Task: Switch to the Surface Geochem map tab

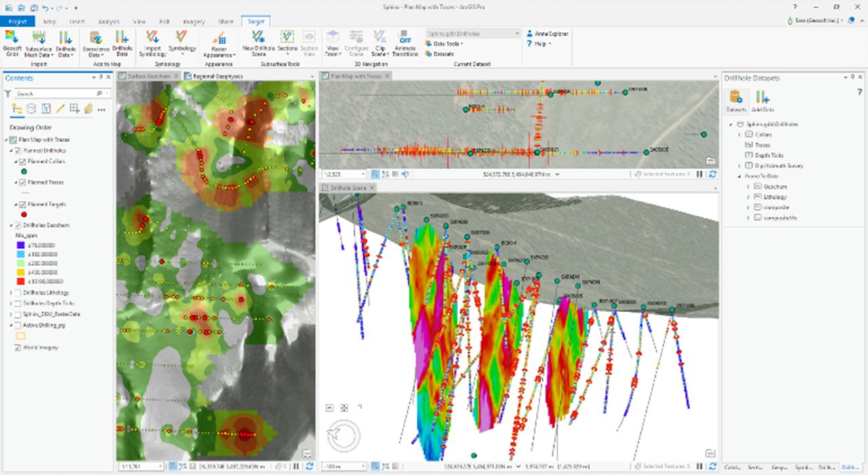Action: coord(149,76)
